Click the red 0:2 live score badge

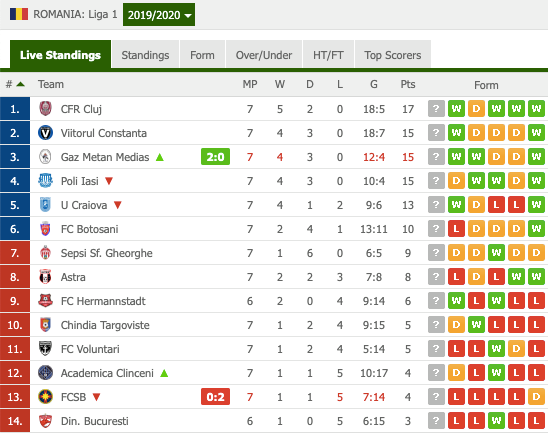215,397
